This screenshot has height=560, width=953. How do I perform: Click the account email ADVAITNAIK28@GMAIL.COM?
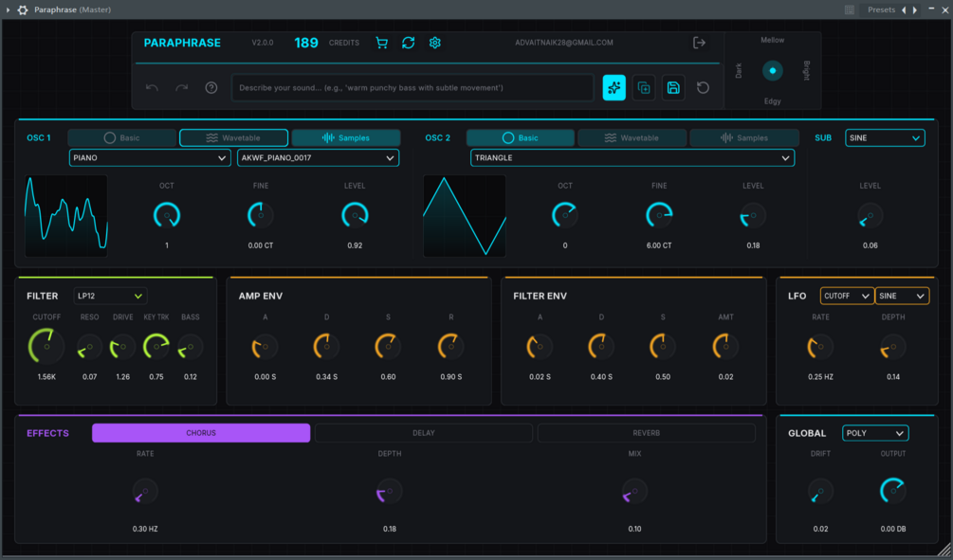564,43
